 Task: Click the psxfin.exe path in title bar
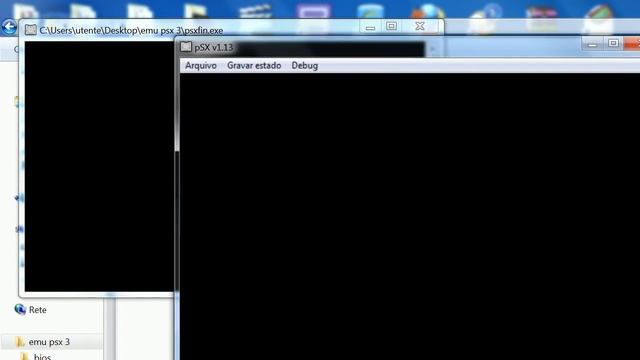(131, 31)
